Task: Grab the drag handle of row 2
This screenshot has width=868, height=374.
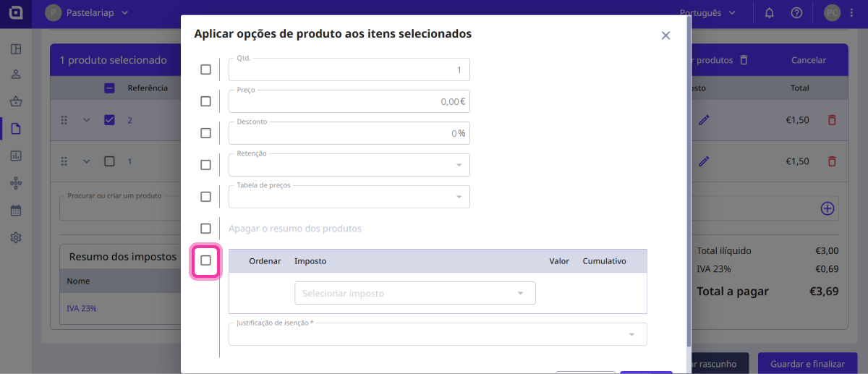Action: point(64,120)
